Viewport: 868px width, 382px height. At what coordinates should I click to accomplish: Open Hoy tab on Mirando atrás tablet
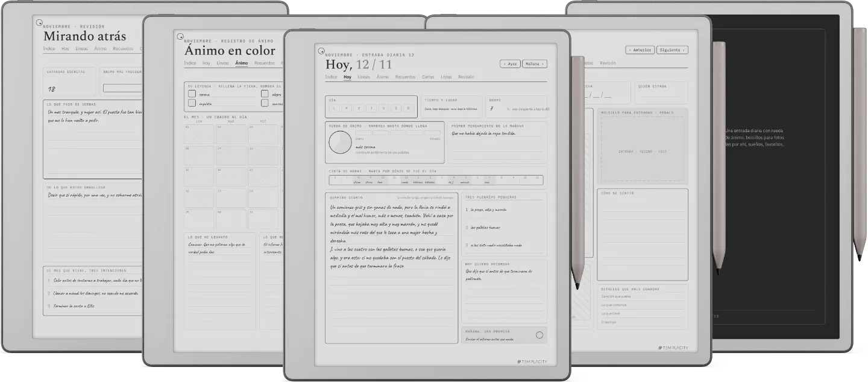point(65,48)
